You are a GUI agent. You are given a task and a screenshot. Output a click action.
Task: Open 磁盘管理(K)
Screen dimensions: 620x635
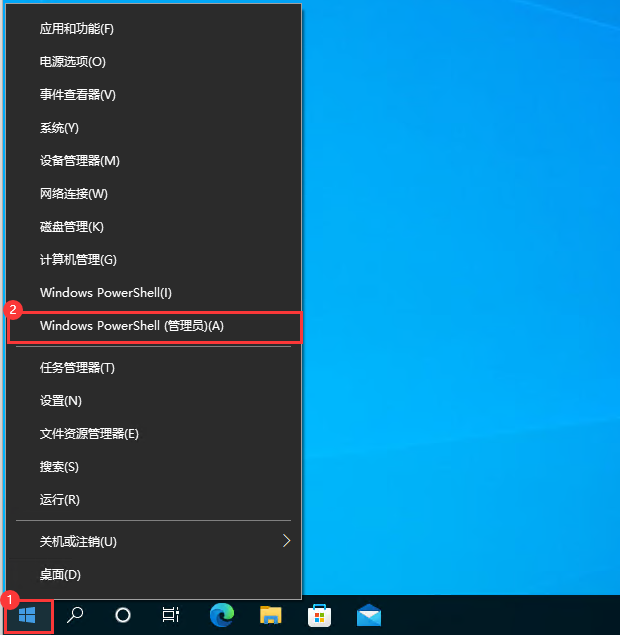click(153, 227)
